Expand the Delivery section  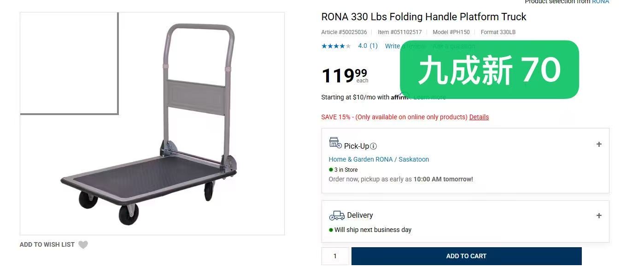pos(599,216)
